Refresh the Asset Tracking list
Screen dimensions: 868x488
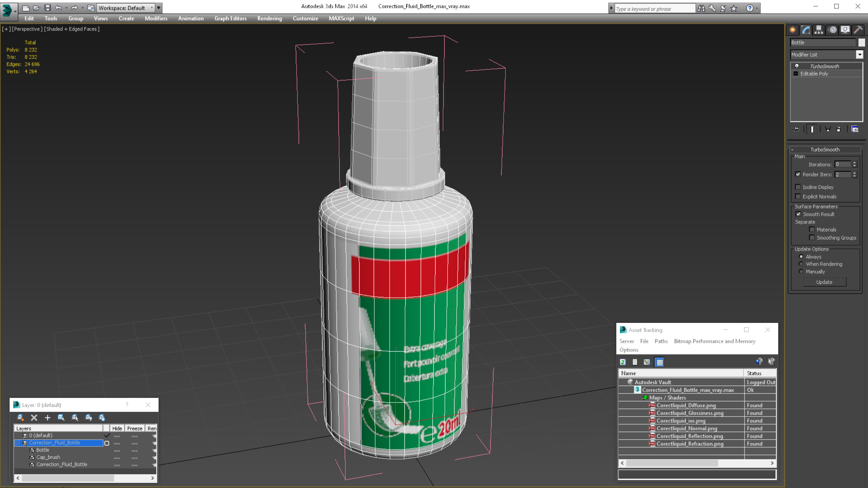[x=623, y=362]
